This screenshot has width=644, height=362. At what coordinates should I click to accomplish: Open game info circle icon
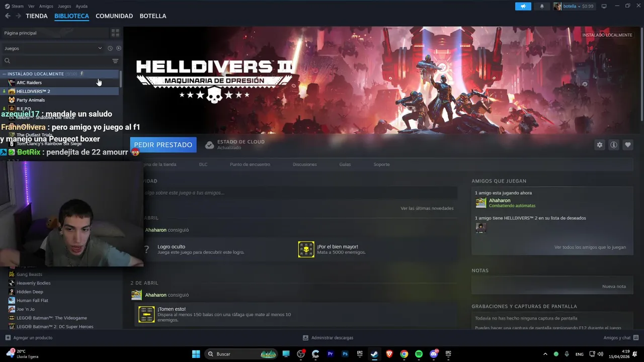click(614, 145)
